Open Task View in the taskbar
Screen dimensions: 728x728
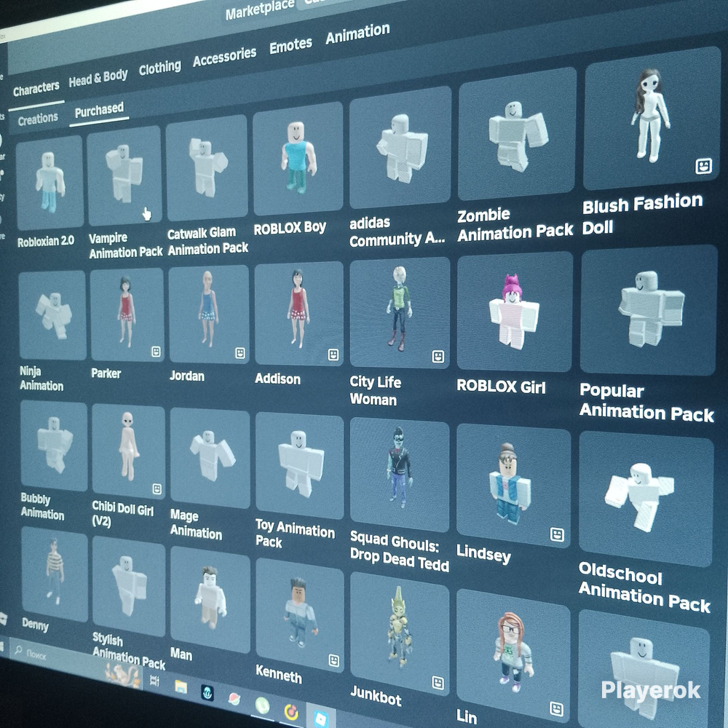pyautogui.click(x=154, y=681)
